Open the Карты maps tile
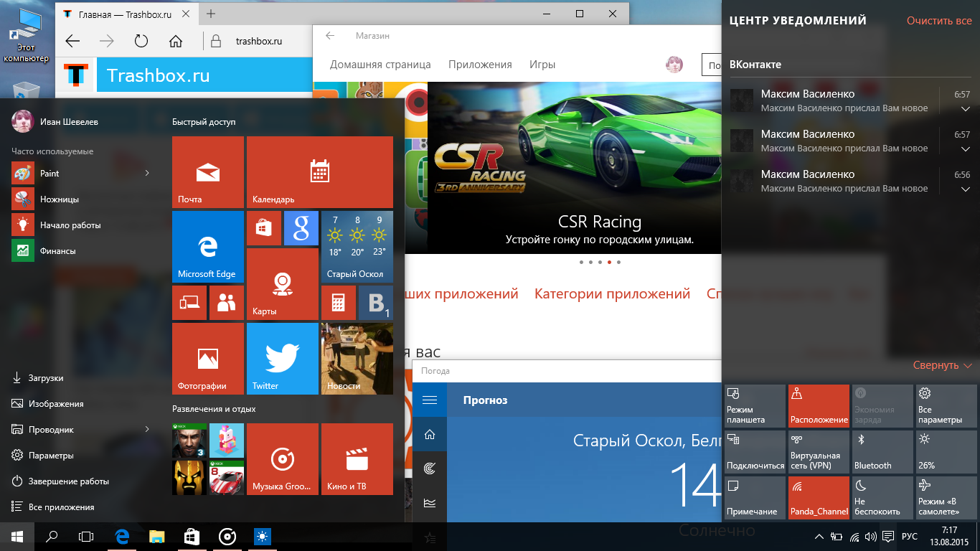 (283, 284)
